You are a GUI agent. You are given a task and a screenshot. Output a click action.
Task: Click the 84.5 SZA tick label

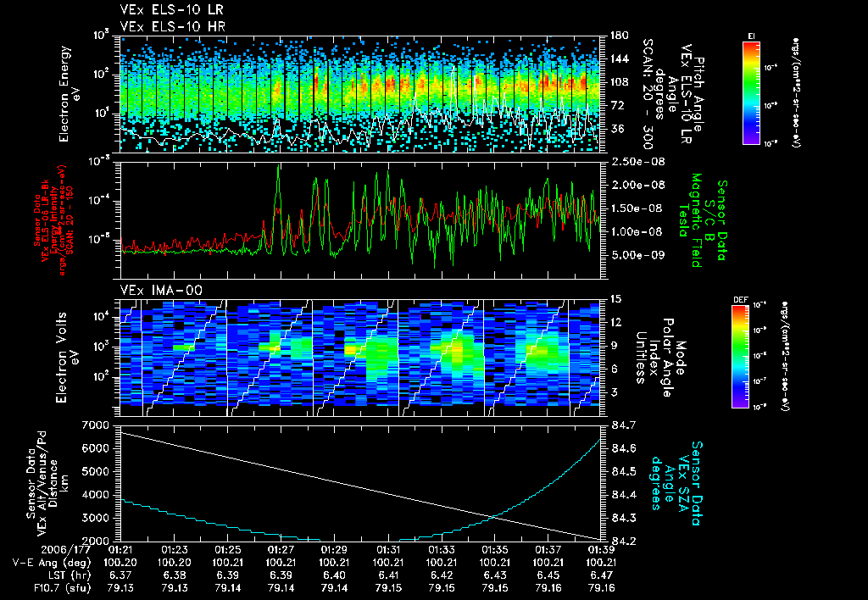[623, 471]
